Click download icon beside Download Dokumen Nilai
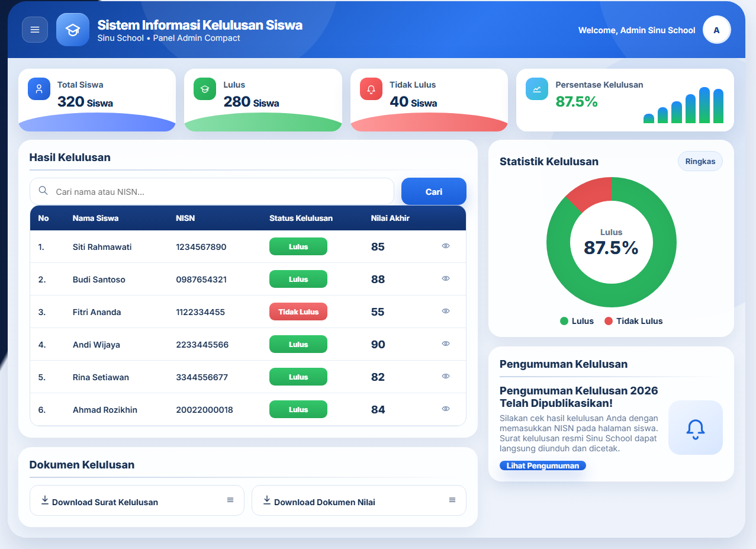756x549 pixels. pos(267,500)
